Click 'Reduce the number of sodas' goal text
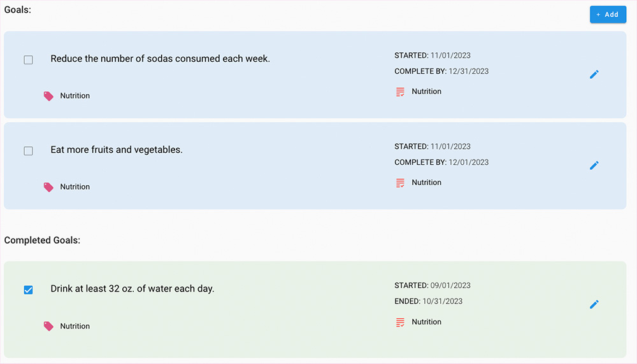 pyautogui.click(x=160, y=59)
